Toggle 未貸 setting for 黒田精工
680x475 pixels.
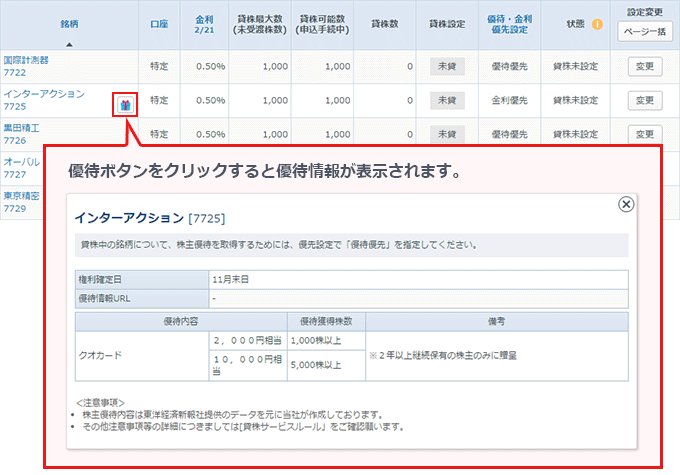447,134
